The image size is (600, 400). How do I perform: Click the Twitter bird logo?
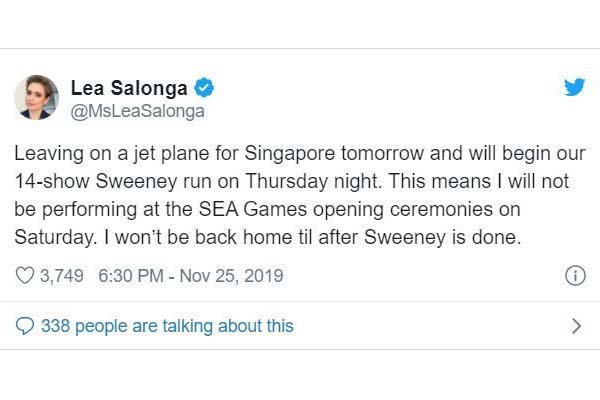(574, 87)
